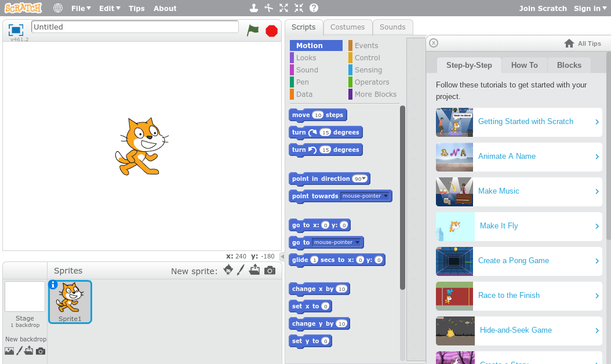Open Make Music tutorial
Viewport: 611px width, 364px height.
[519, 191]
